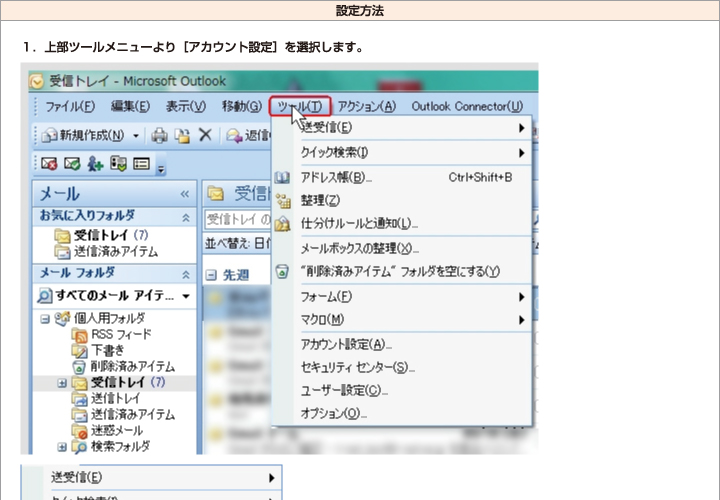Click the 並べ替え sort header

(x=238, y=243)
